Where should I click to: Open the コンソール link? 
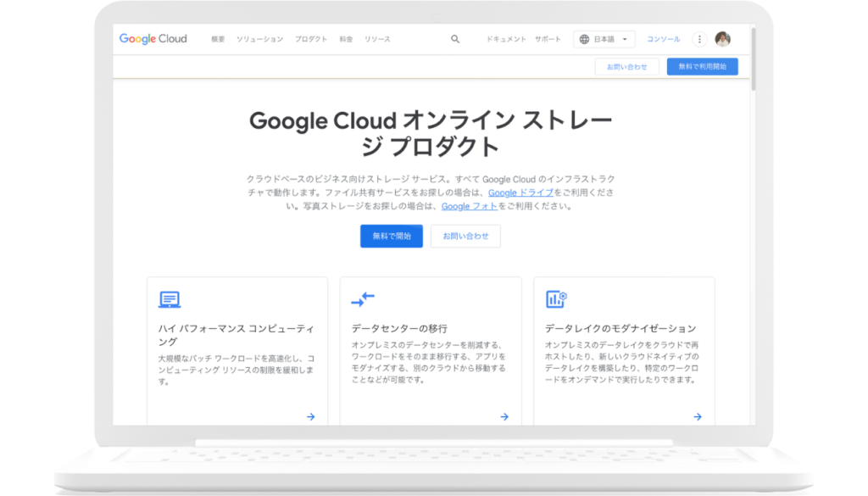[663, 39]
